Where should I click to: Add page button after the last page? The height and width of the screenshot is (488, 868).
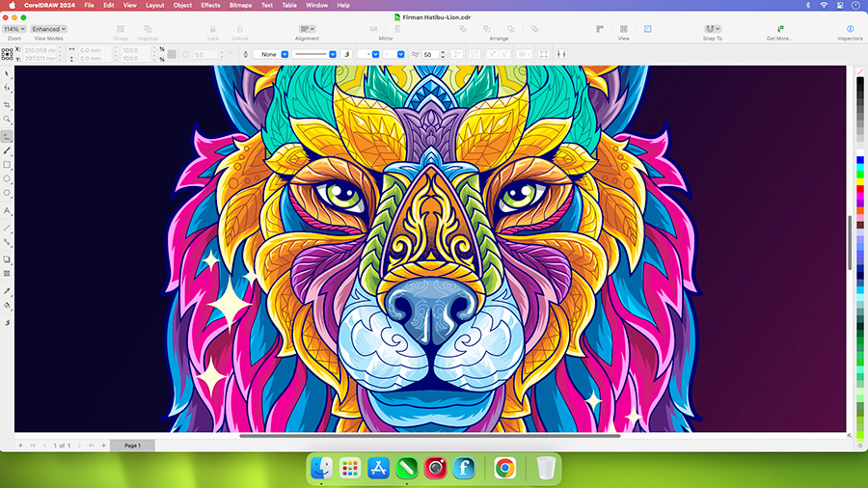[x=103, y=446]
